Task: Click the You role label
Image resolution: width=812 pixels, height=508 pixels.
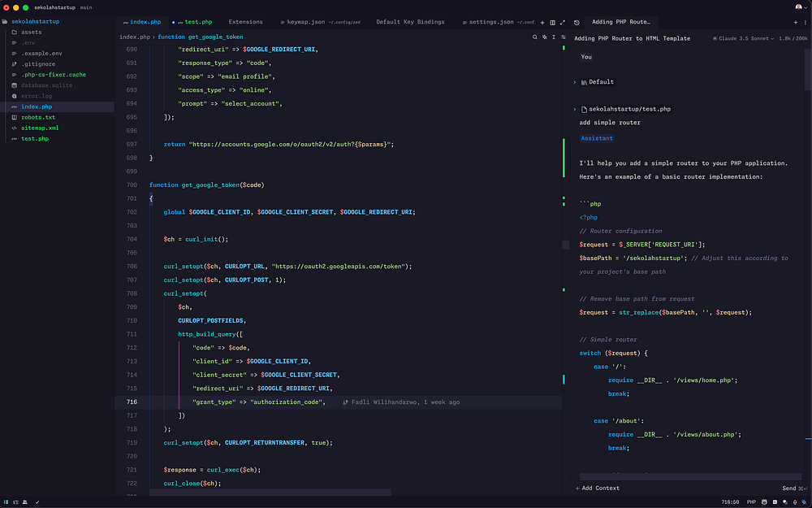Action: tap(586, 57)
